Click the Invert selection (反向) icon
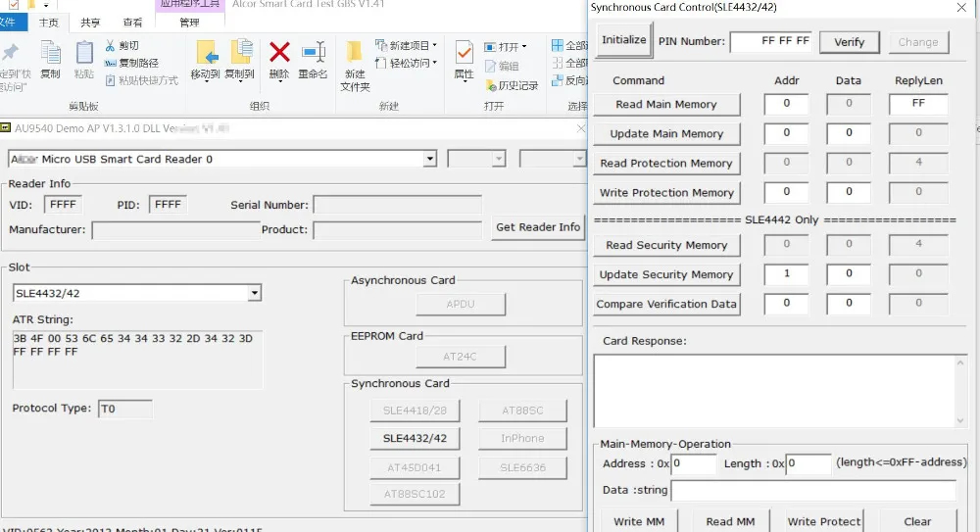The height and width of the screenshot is (532, 980). click(x=558, y=80)
